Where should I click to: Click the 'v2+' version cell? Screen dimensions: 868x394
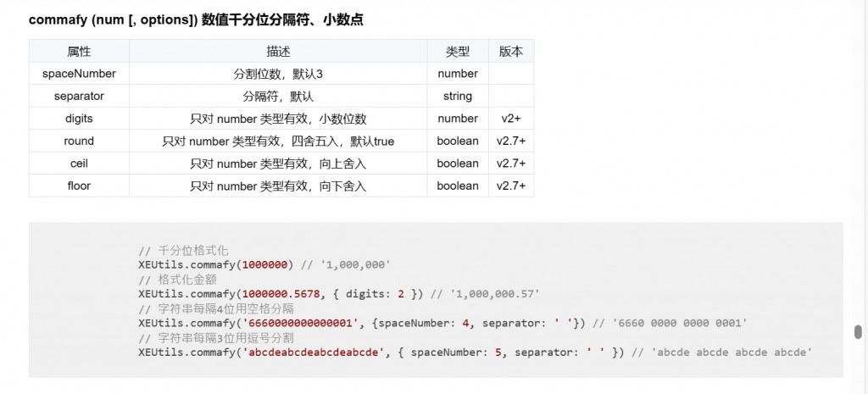511,119
